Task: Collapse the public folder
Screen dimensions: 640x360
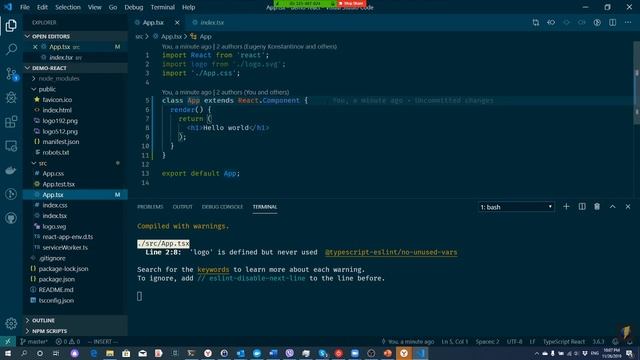Action: point(47,89)
